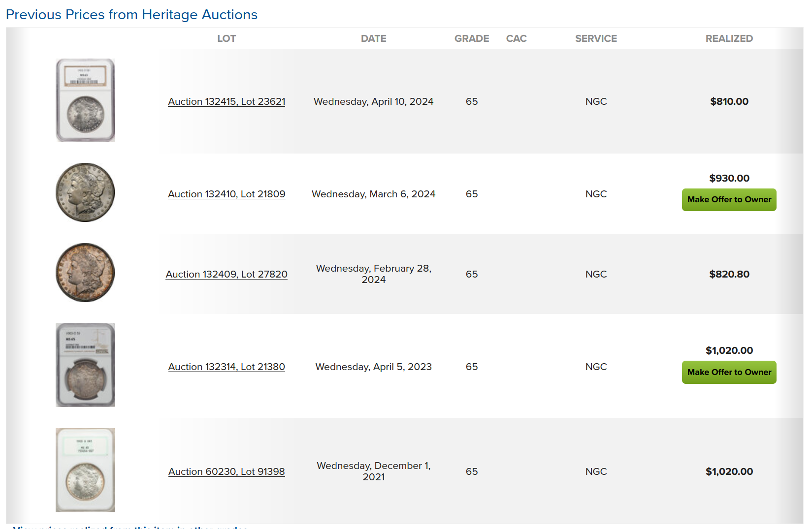
Task: Click the toned coin thumbnail for Lot 27820
Action: (85, 273)
